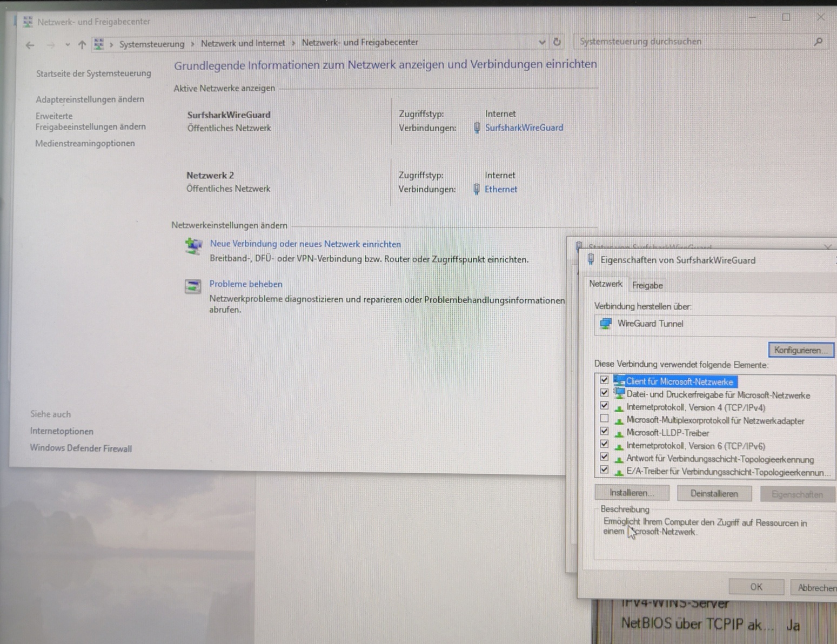837x644 pixels.
Task: Click the Control Panel icon in address bar
Action: [99, 44]
